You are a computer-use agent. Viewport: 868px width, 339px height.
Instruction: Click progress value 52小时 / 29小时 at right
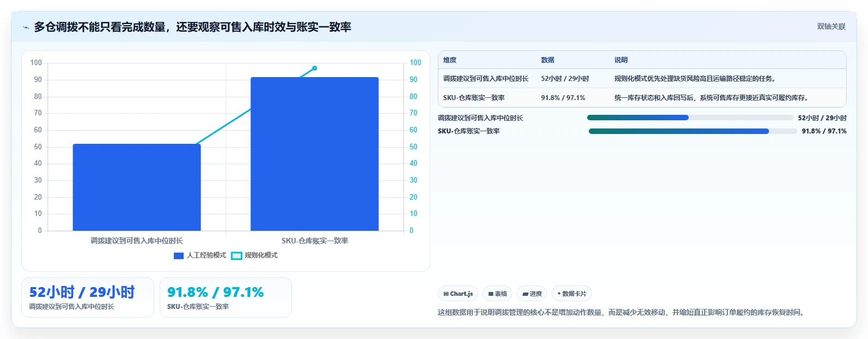pyautogui.click(x=822, y=118)
